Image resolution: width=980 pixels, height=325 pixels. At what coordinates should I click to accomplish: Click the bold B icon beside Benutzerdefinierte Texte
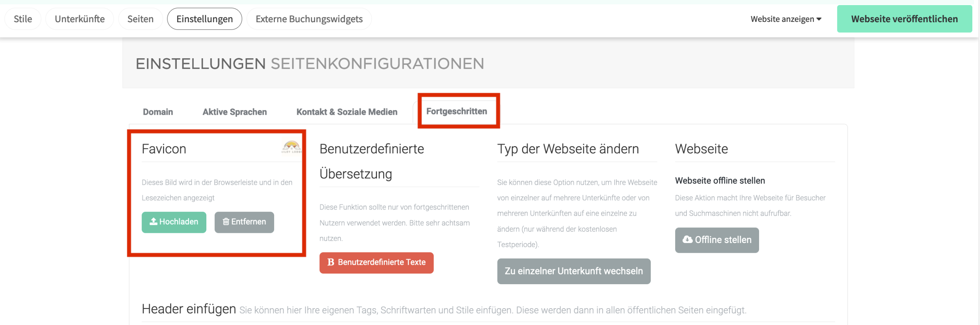pyautogui.click(x=331, y=262)
